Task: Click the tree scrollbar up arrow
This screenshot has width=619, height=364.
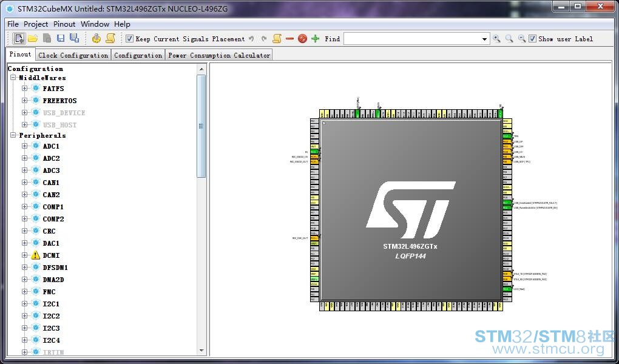Action: [x=201, y=69]
